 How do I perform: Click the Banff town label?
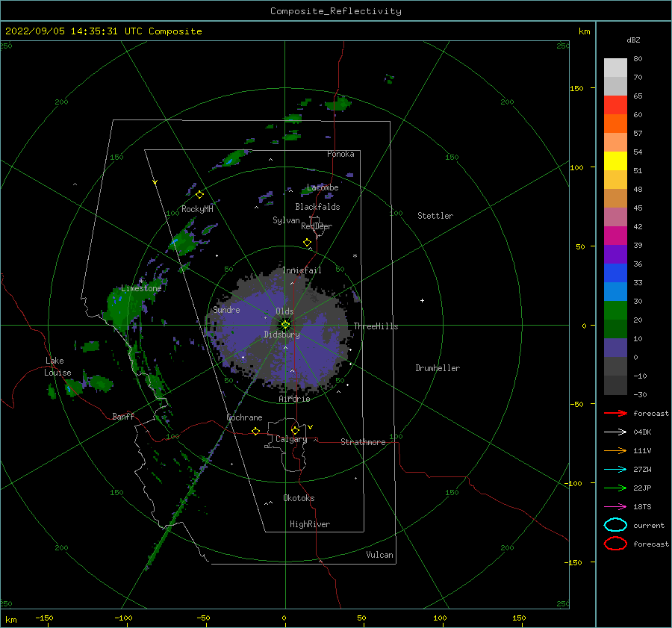pyautogui.click(x=123, y=416)
